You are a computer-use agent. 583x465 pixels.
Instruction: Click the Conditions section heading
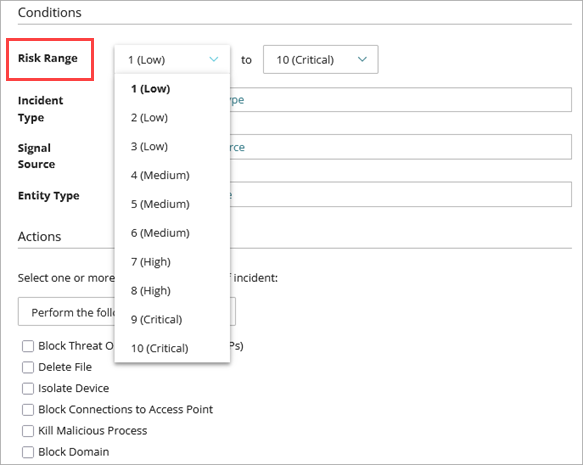coord(49,13)
